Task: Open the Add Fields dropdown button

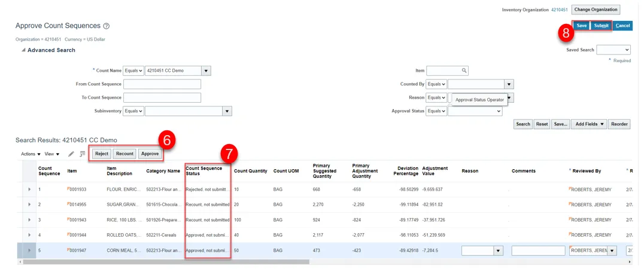Action: pyautogui.click(x=588, y=124)
